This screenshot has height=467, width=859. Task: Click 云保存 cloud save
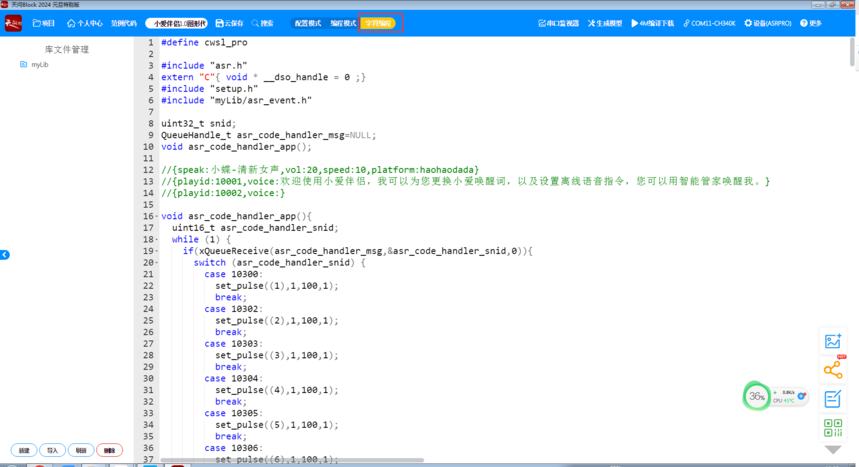point(229,24)
